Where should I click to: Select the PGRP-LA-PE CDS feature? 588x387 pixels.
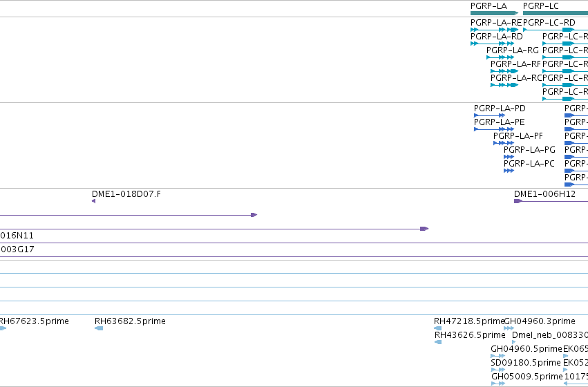click(494, 129)
